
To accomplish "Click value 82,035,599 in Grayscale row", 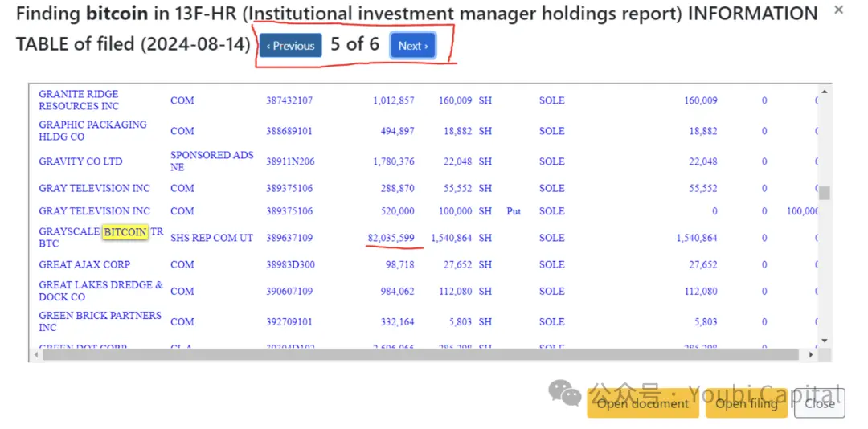I will [x=391, y=238].
